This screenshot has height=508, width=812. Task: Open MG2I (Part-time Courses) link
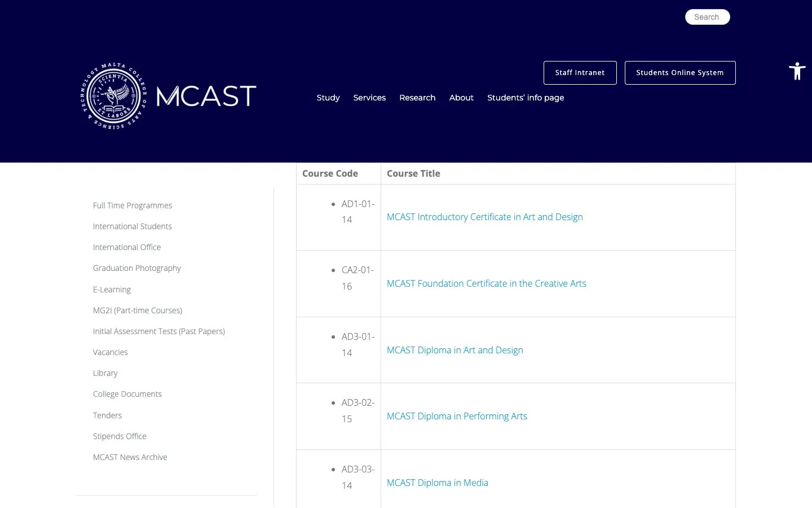point(138,310)
